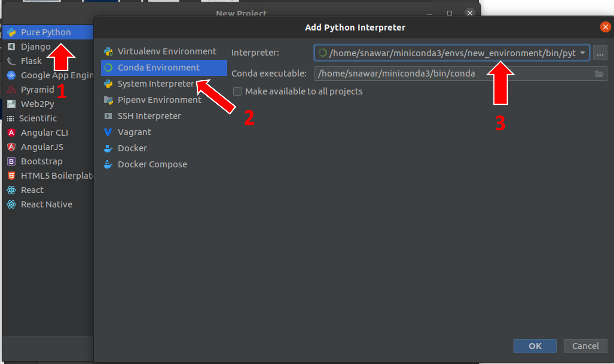Maximize the New Project window
Screen dimensions: 614x364
click(x=450, y=13)
